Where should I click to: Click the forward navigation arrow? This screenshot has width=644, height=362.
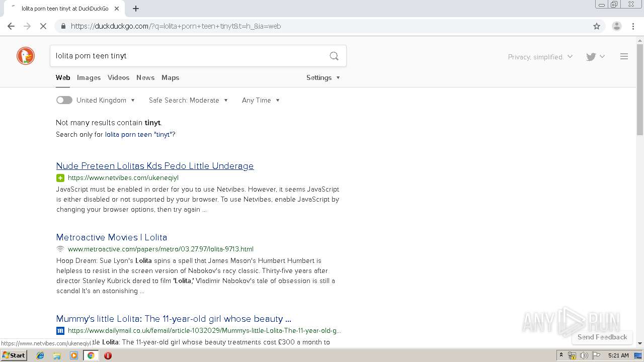pyautogui.click(x=27, y=26)
